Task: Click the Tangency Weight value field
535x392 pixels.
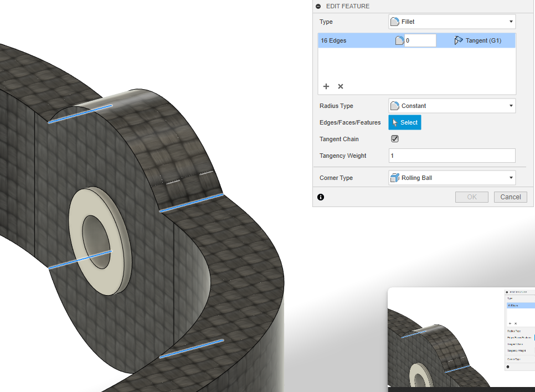Action: (451, 156)
